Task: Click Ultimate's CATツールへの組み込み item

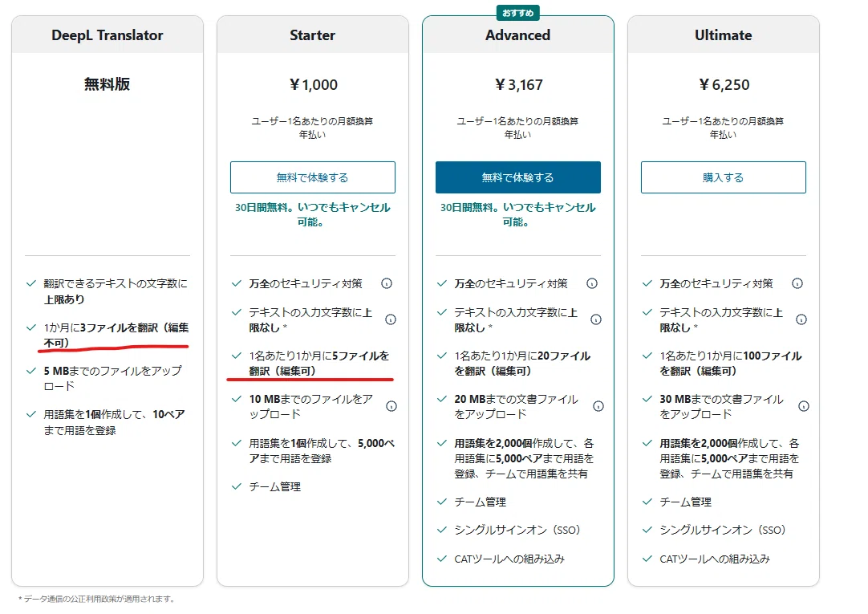Action: tap(715, 559)
